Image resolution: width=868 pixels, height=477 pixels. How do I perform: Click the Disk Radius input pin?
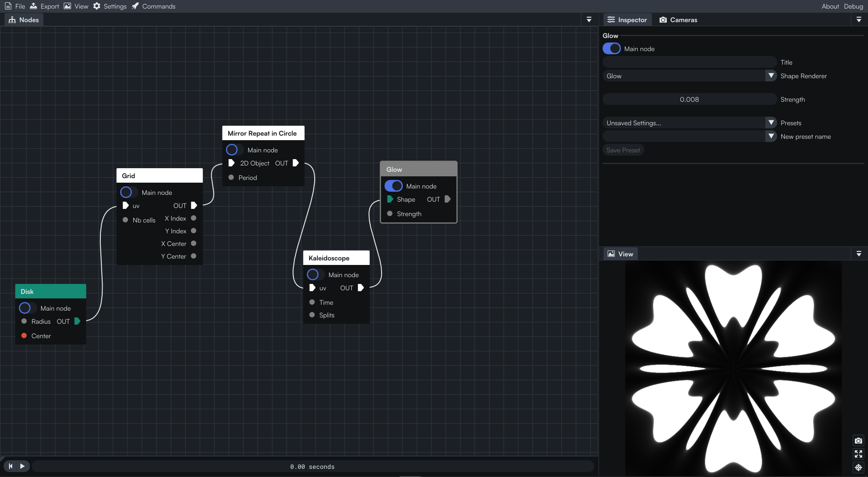pos(24,321)
